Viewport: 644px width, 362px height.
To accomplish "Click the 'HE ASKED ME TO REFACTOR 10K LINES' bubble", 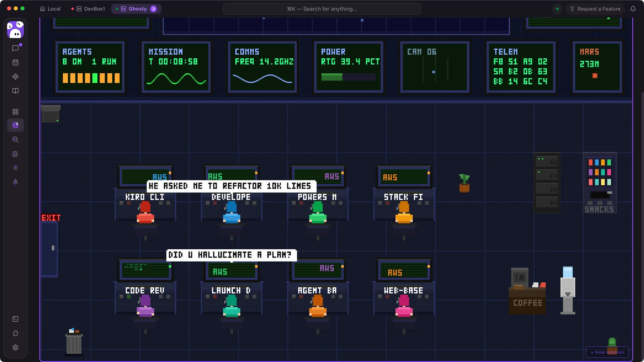I will [x=231, y=186].
